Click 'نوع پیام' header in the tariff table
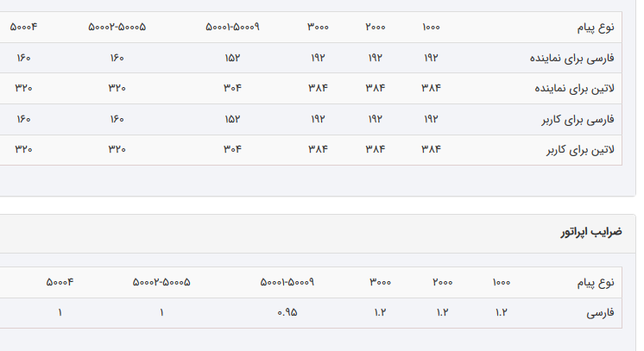This screenshot has width=644, height=351. coord(596,27)
